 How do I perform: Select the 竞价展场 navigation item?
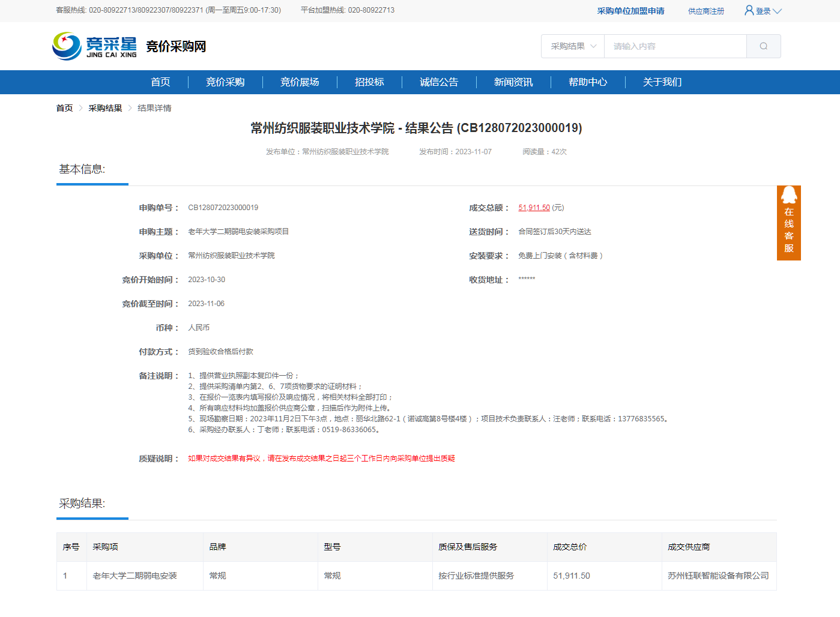click(300, 82)
